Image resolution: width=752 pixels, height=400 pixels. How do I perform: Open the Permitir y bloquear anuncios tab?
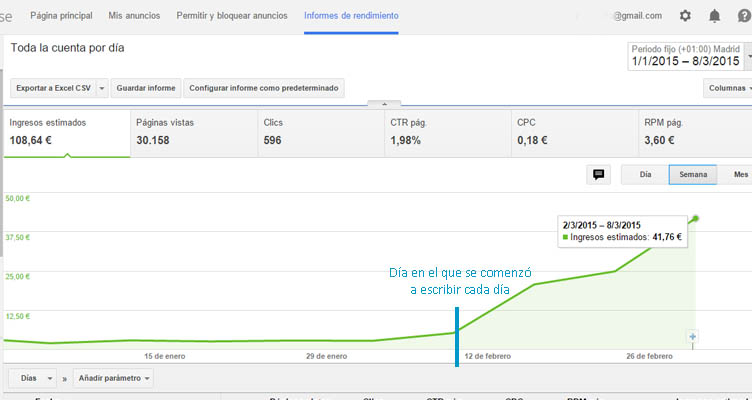coord(232,16)
